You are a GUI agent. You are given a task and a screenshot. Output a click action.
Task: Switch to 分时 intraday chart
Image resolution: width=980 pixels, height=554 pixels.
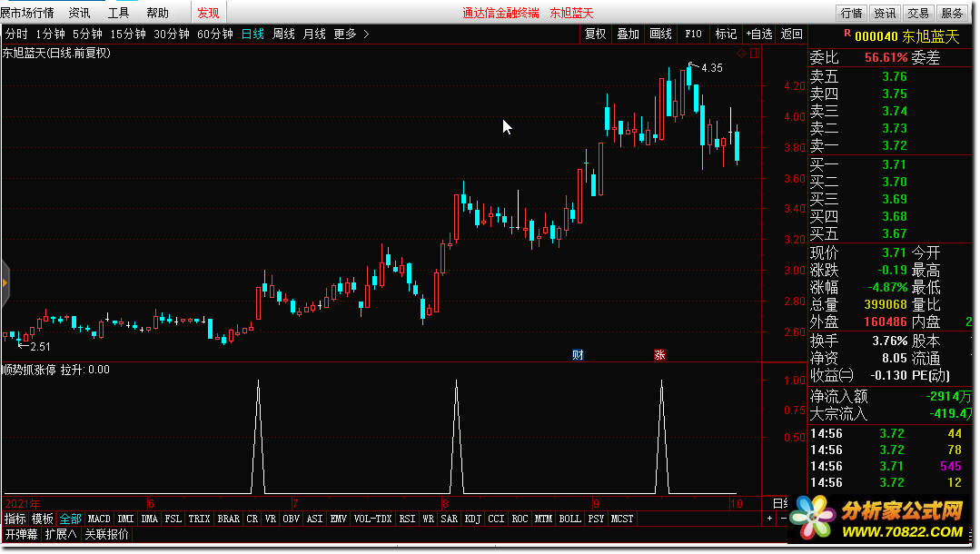click(16, 34)
